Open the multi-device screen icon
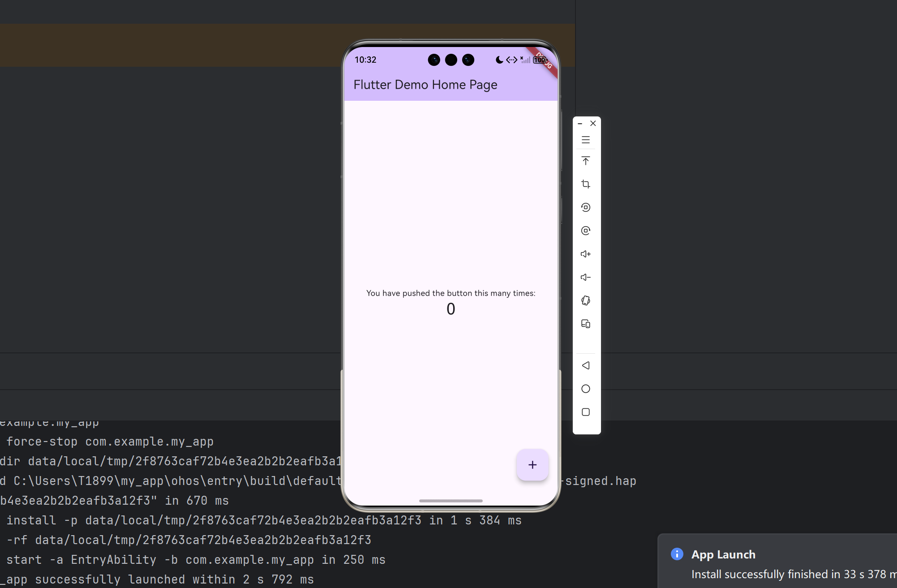897x588 pixels. coord(585,324)
